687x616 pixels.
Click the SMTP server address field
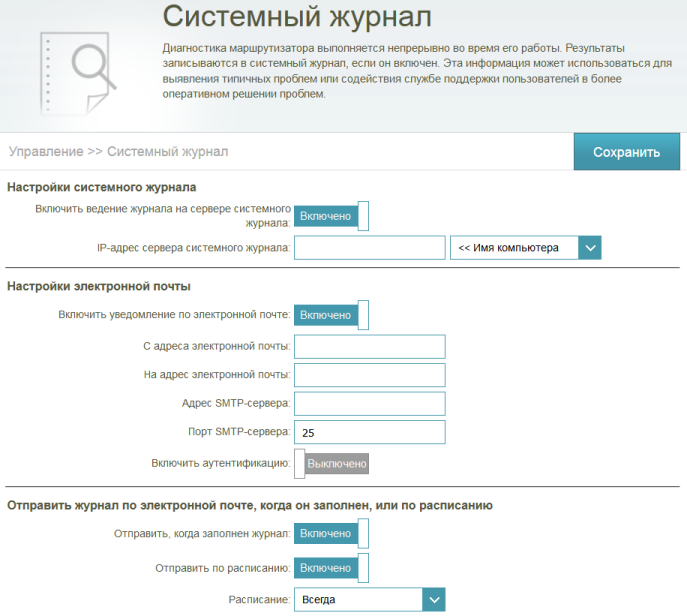click(369, 404)
